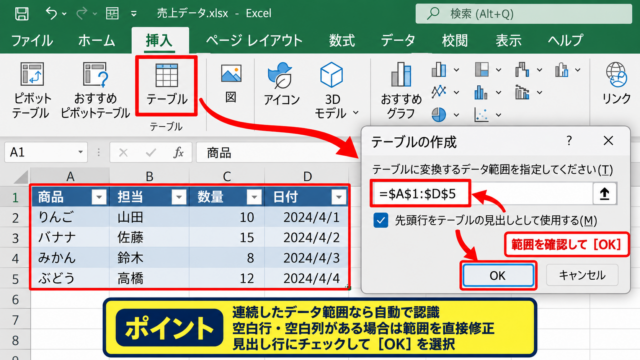Click the table icon in quick access toolbar
Viewport: 640px width, 360px height.
point(112,13)
